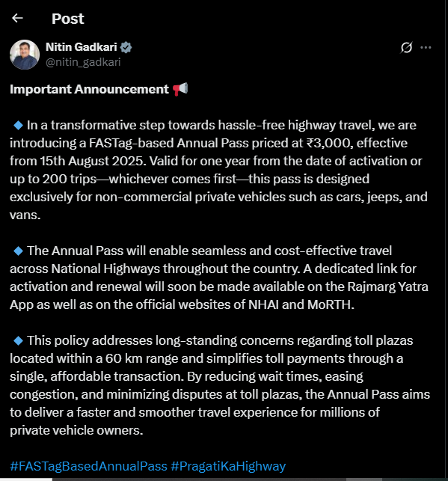This screenshot has height=481, width=448.
Task: Visit the @nitin_gadkari handle link
Action: (83, 62)
